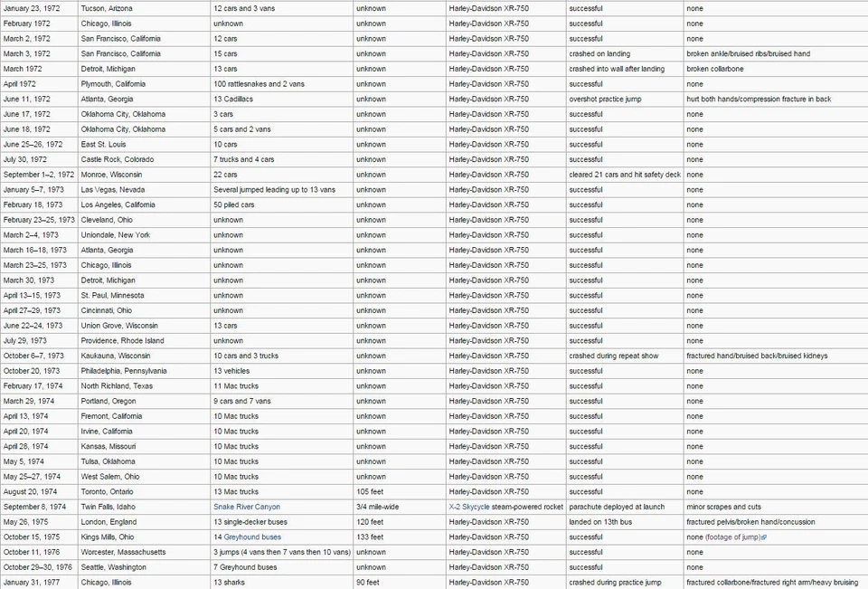Click the external link icon after footage of jump
The width and height of the screenshot is (868, 589).
765,537
